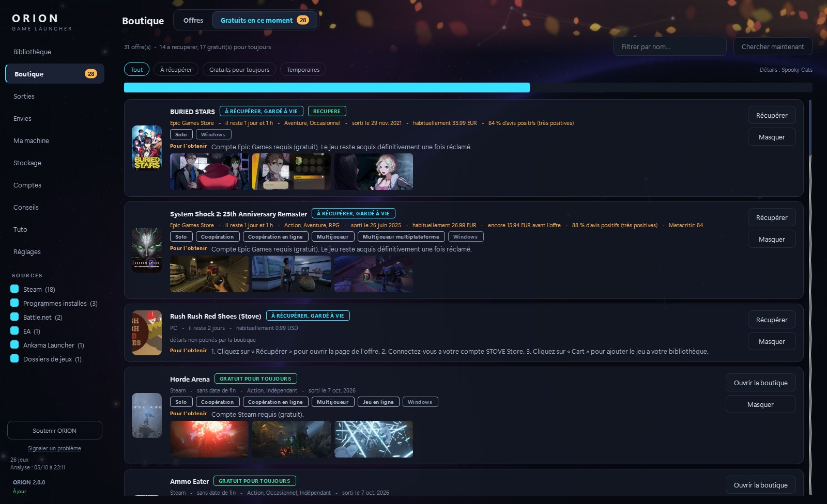Viewport: 827px width, 504px height.
Task: Click the Signaler un problème link
Action: point(54,448)
